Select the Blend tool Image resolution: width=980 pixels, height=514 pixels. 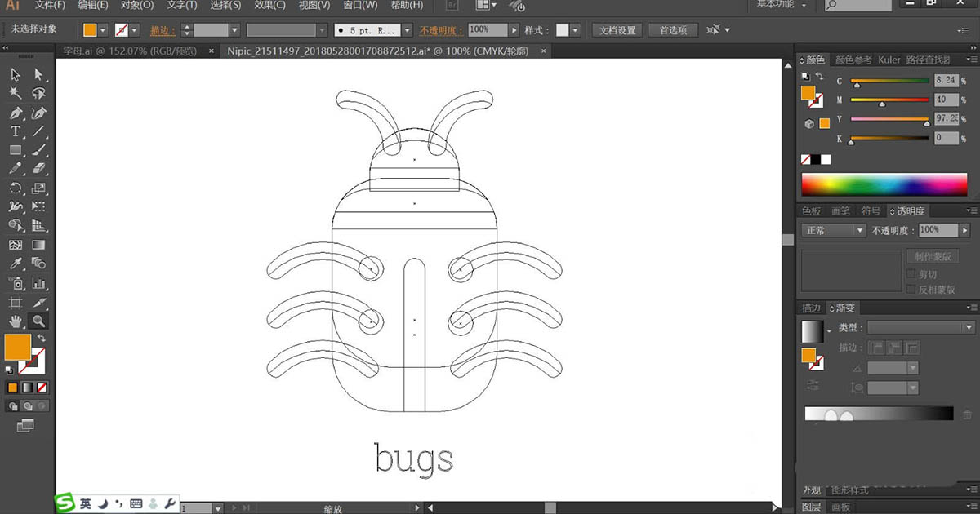click(38, 264)
